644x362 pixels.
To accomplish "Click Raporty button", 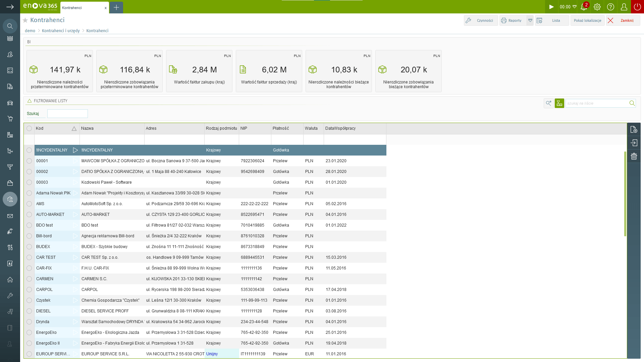I will click(x=513, y=20).
